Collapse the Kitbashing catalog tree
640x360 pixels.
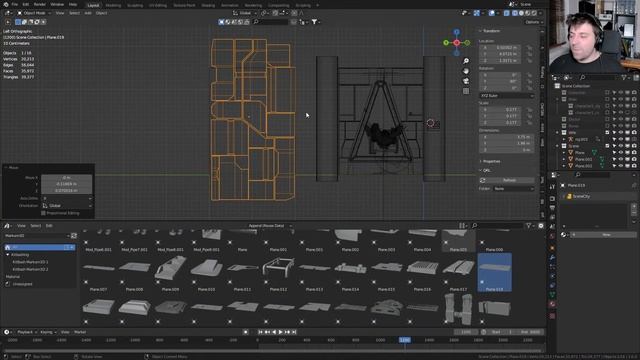point(8,255)
